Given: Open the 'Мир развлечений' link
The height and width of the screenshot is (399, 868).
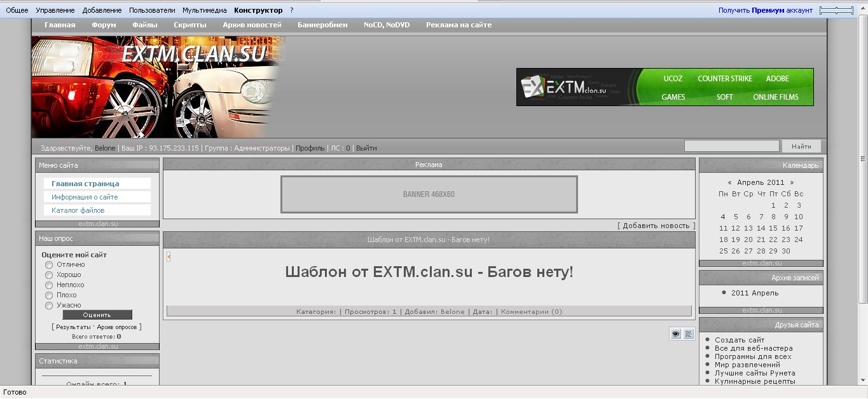Looking at the screenshot, I should pos(747,365).
